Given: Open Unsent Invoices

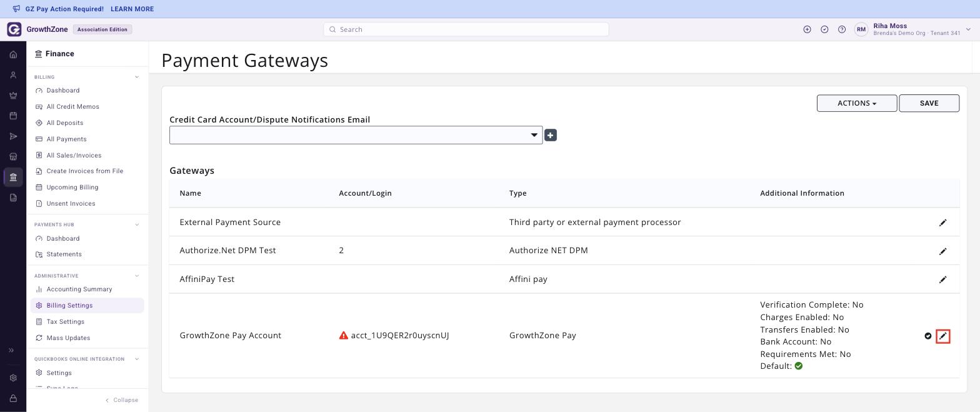Looking at the screenshot, I should pyautogui.click(x=71, y=204).
